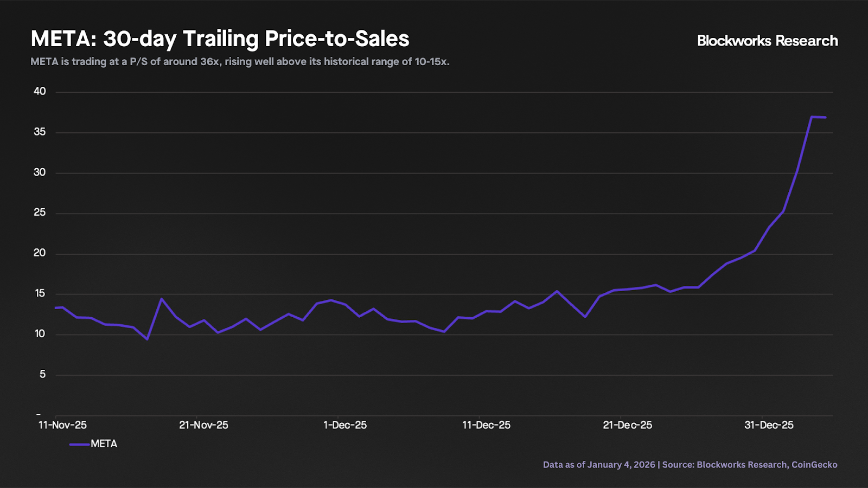The image size is (868, 488).
Task: Click the subtitle about P/S around 36x
Action: pyautogui.click(x=240, y=62)
